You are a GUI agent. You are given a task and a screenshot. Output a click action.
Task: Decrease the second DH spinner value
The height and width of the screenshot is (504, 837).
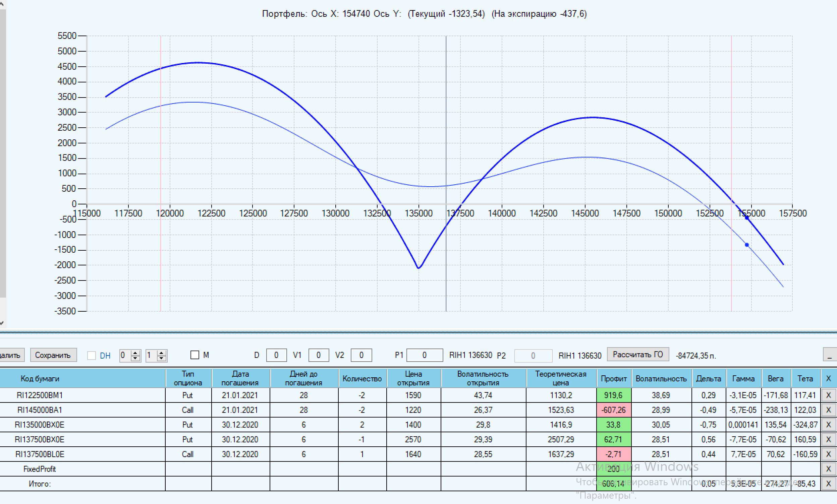tap(162, 358)
